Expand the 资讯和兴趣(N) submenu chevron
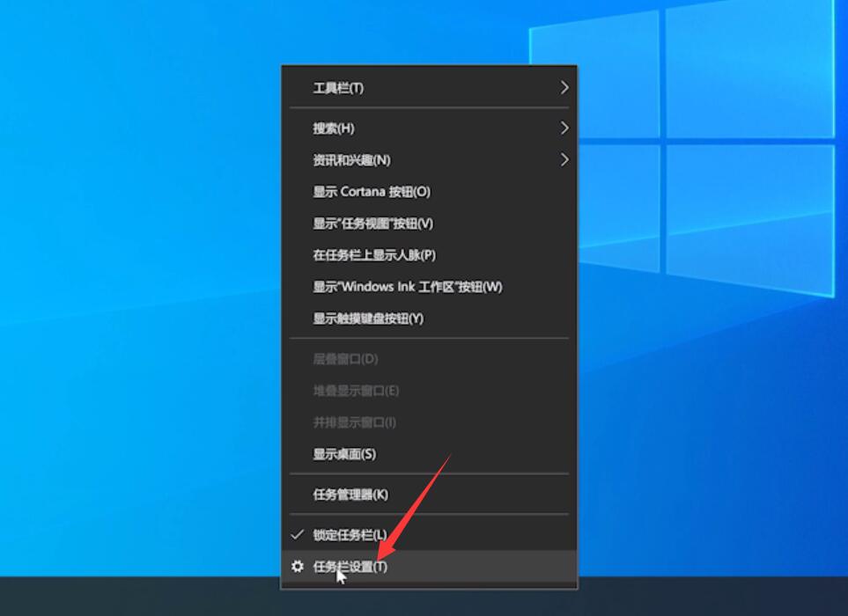Image resolution: width=848 pixels, height=616 pixels. (564, 160)
